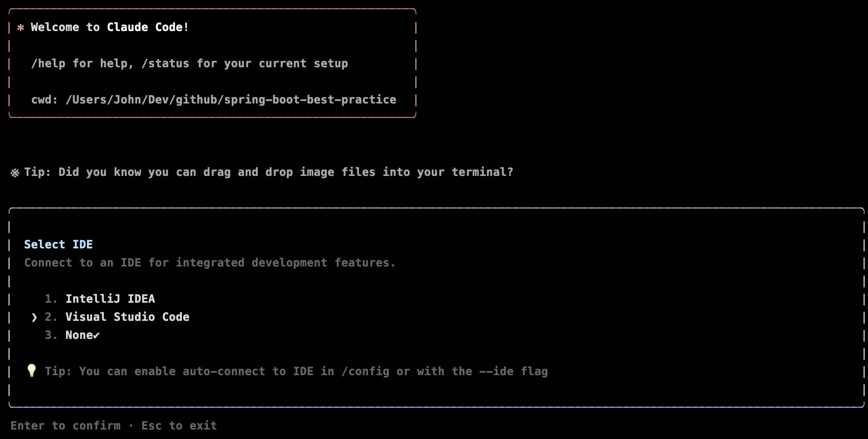Click the auto-connect to IDE tip text
The image size is (868, 439).
(297, 371)
